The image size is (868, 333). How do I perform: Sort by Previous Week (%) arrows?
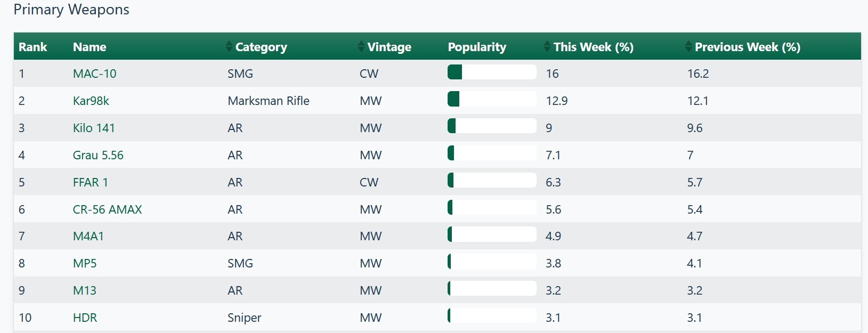[688, 47]
